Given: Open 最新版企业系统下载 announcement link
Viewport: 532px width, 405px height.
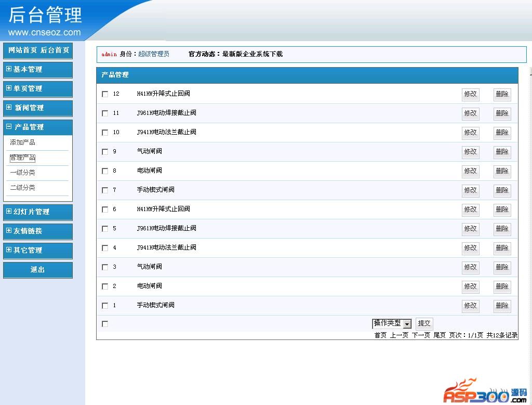Looking at the screenshot, I should coord(252,54).
